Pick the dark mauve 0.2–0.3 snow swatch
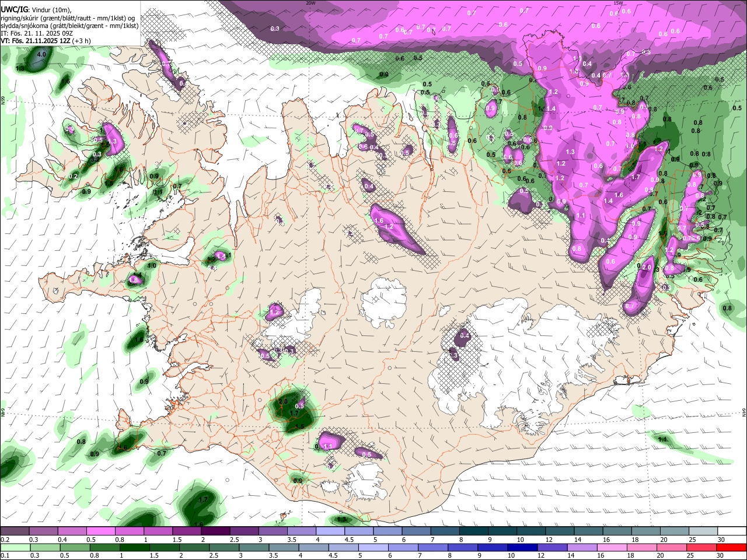The height and width of the screenshot is (560, 747). [15, 531]
